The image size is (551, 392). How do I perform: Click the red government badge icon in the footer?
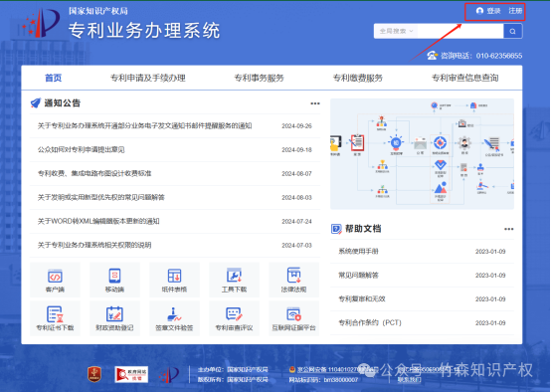click(94, 374)
